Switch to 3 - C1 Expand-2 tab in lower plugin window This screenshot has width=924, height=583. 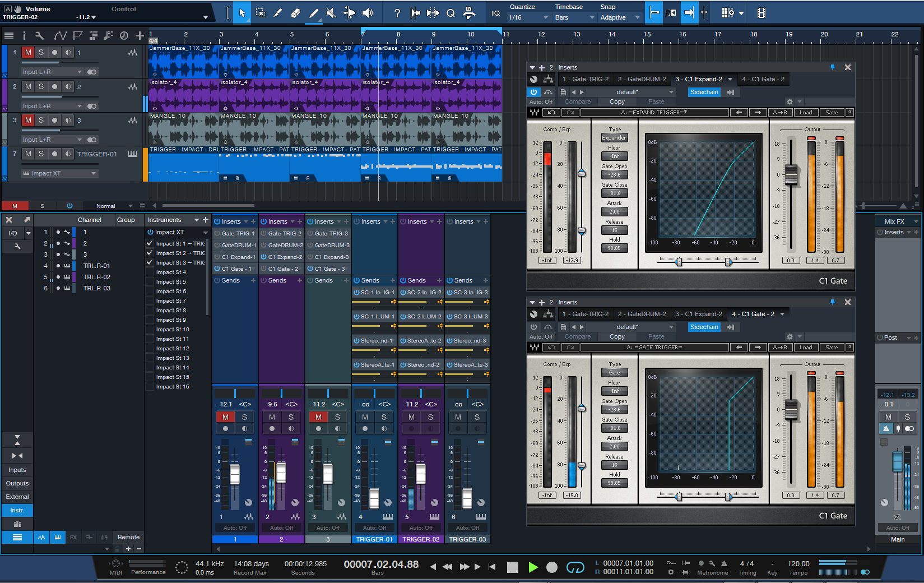[699, 314]
